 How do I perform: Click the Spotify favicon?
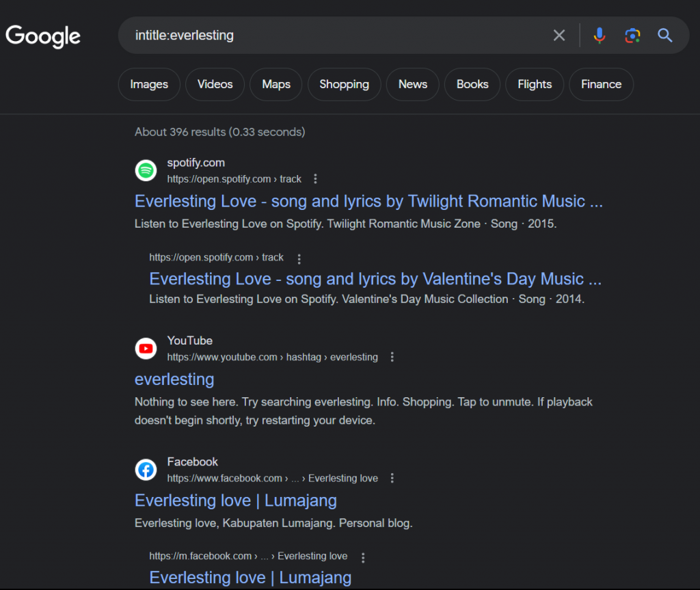tap(146, 171)
